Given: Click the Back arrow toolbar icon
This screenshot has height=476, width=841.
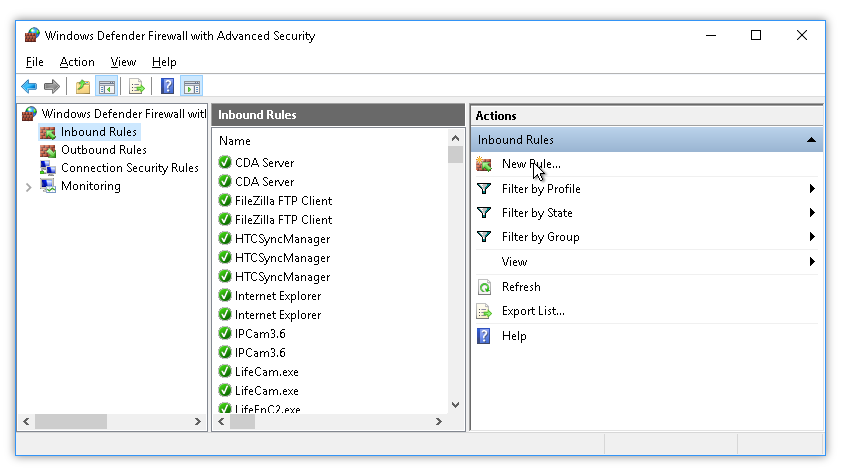Looking at the screenshot, I should coord(29,87).
